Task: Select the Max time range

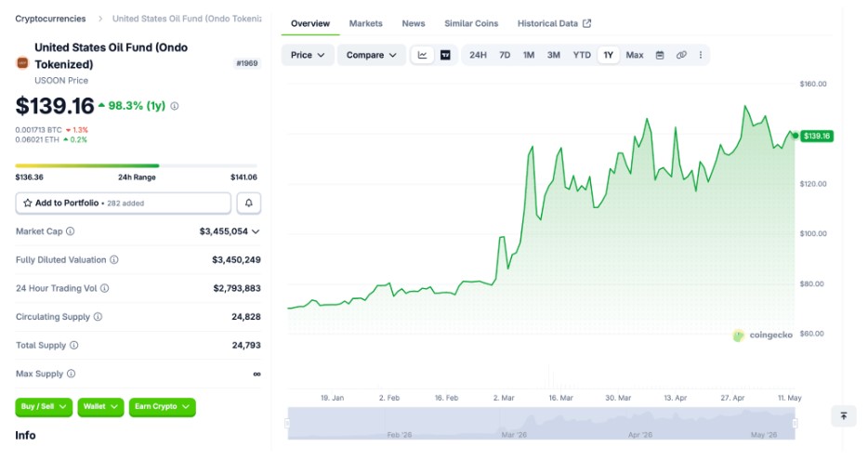Action: (635, 55)
